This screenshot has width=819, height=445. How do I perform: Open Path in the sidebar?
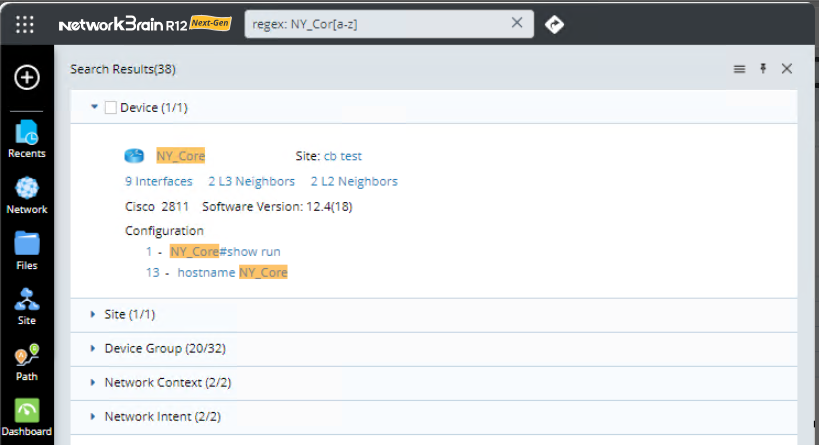[27, 362]
